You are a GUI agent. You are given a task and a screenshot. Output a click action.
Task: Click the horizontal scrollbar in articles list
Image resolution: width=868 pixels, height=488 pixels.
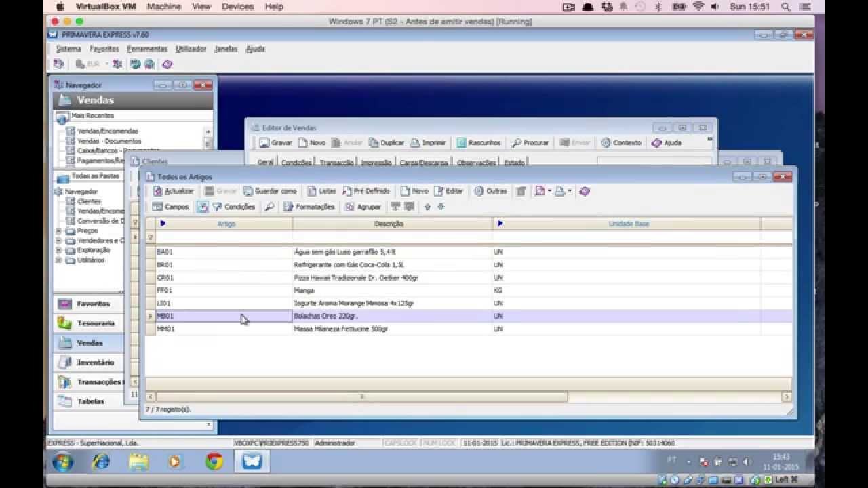tap(361, 396)
